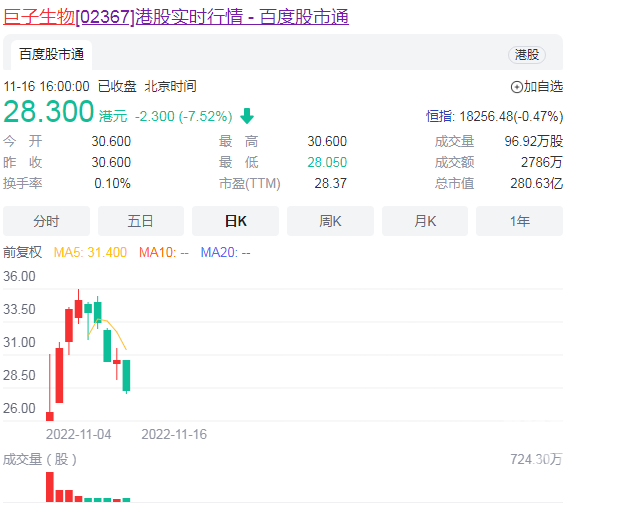Viewport: 618px width, 508px height.
Task: Click the green down arrow icon
Action: point(247,115)
